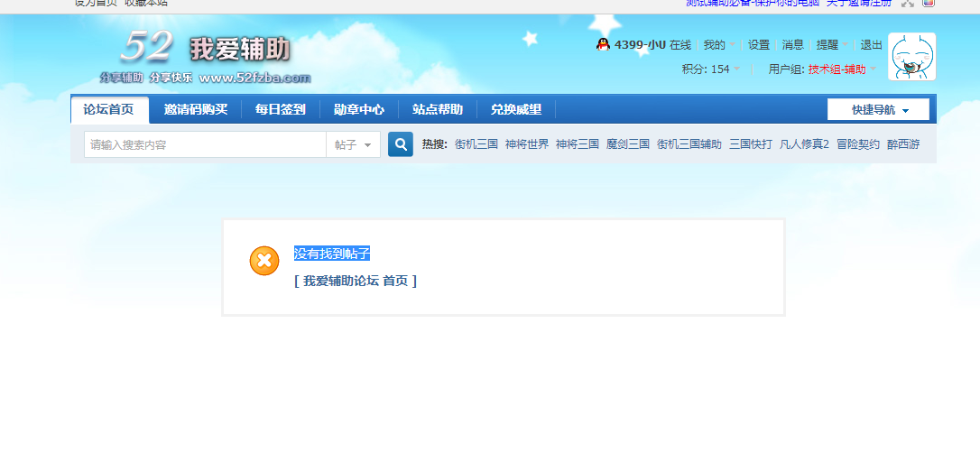The height and width of the screenshot is (453, 980).
Task: Expand the 我的 dropdown menu
Action: 719,45
